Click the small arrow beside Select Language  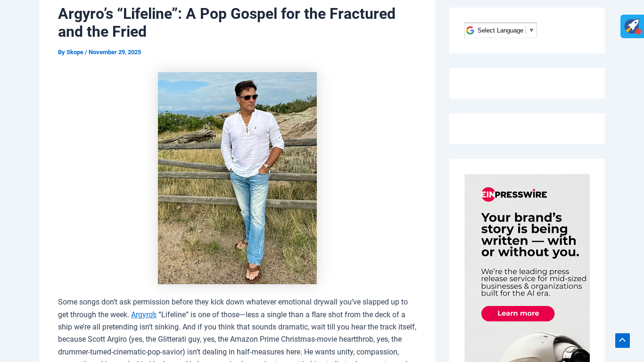531,31
